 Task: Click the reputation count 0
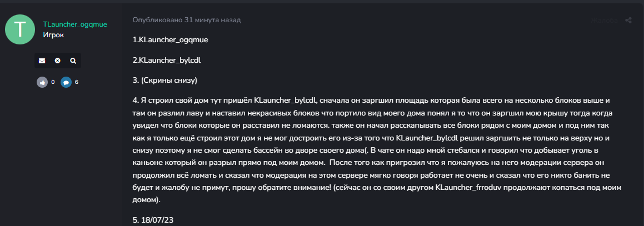[x=53, y=82]
